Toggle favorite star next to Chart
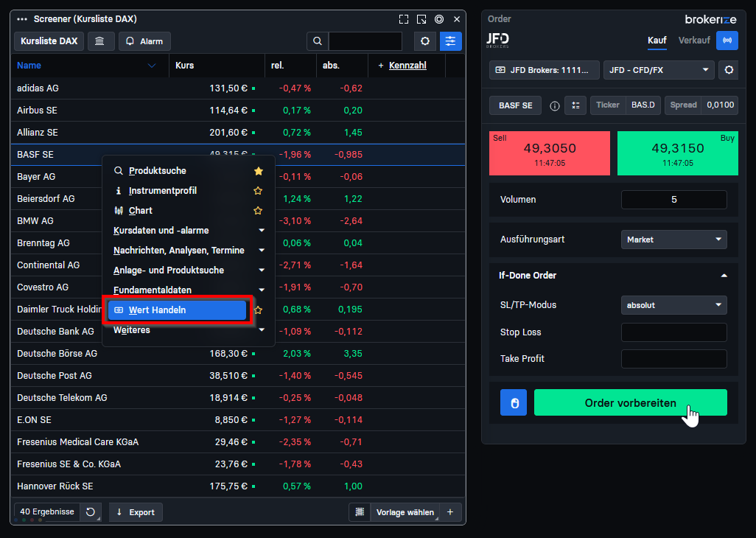756x538 pixels. [258, 211]
